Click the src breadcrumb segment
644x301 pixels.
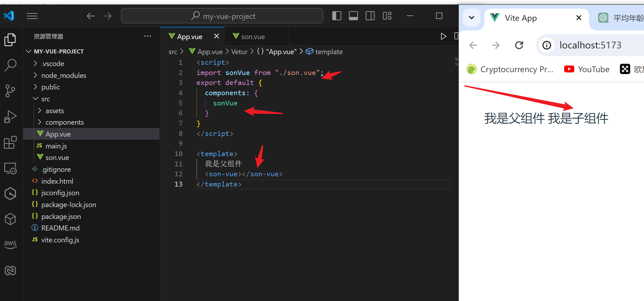tap(173, 52)
